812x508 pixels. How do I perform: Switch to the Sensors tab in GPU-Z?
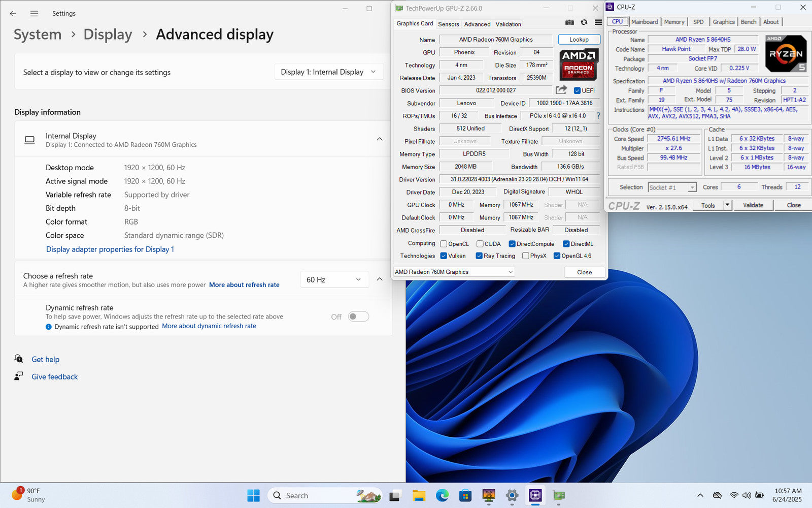[x=448, y=24]
